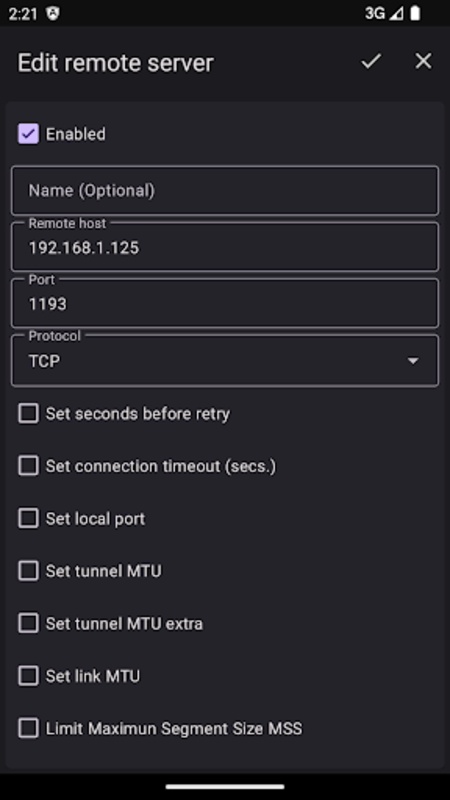Edit the Remote host 192.168.1.125 field

(225, 247)
